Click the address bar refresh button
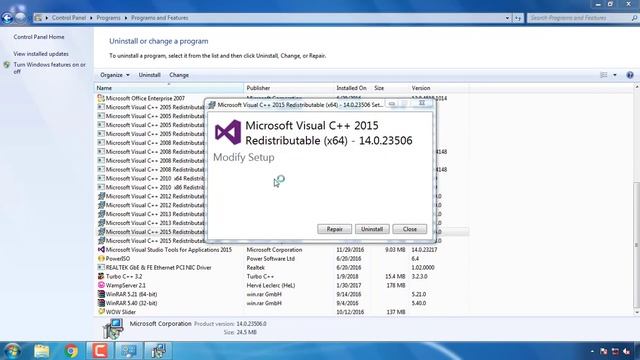This screenshot has height=360, width=640. point(518,18)
